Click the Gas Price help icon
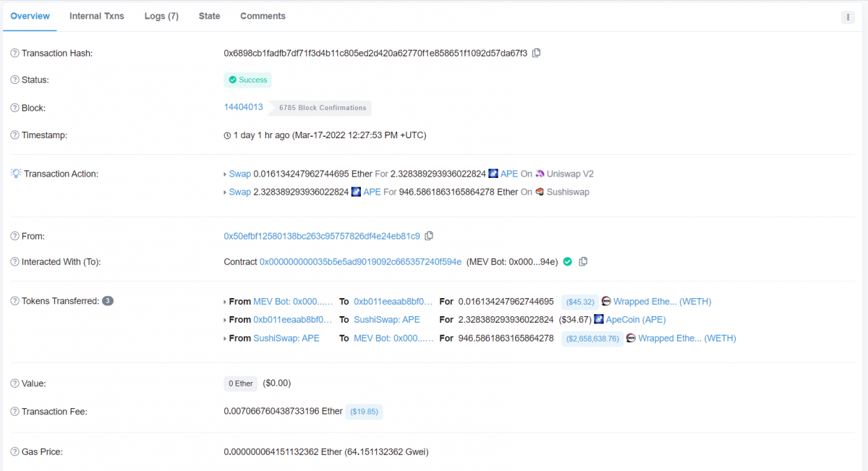 pyautogui.click(x=14, y=452)
